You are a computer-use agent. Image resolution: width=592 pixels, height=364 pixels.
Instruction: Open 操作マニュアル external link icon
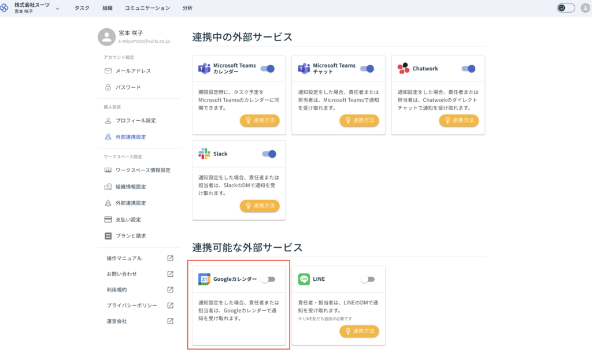170,258
